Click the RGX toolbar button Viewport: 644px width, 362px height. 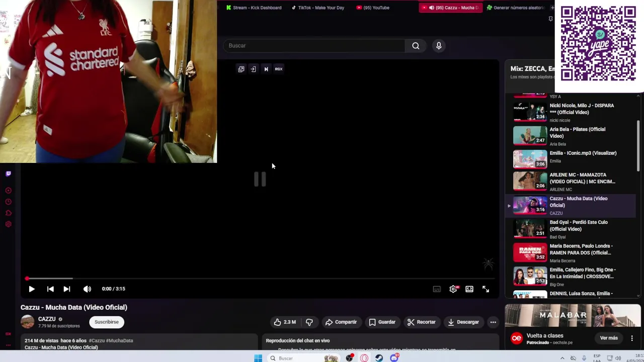[x=279, y=69]
